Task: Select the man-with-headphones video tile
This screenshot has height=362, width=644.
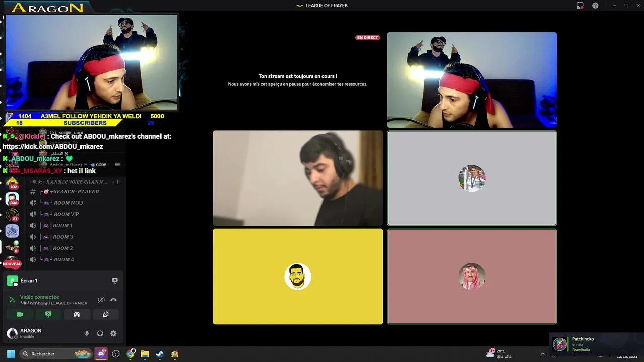Action: pyautogui.click(x=298, y=178)
